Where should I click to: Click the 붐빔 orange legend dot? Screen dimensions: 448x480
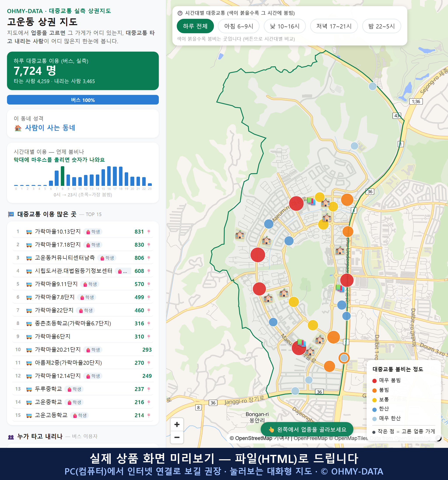coord(374,390)
